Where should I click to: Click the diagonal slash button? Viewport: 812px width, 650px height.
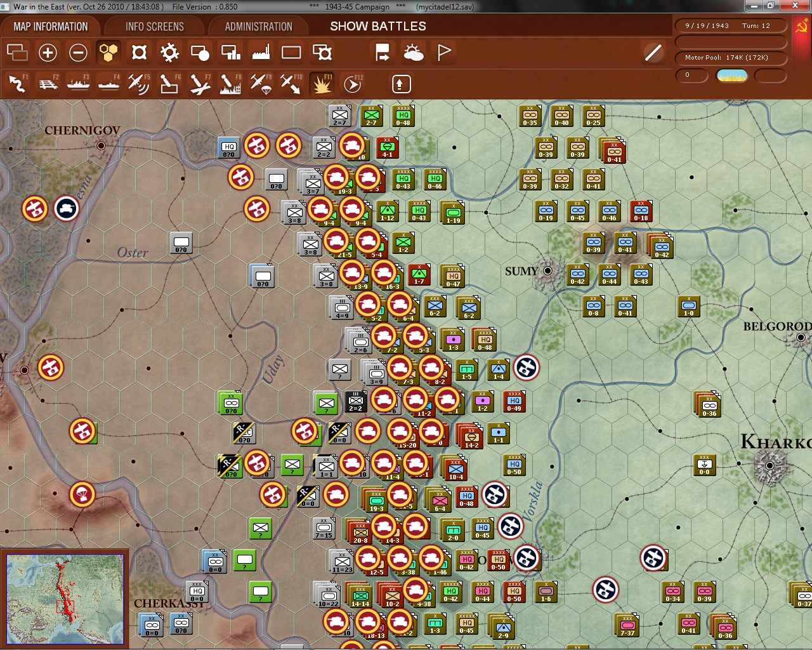pos(653,52)
